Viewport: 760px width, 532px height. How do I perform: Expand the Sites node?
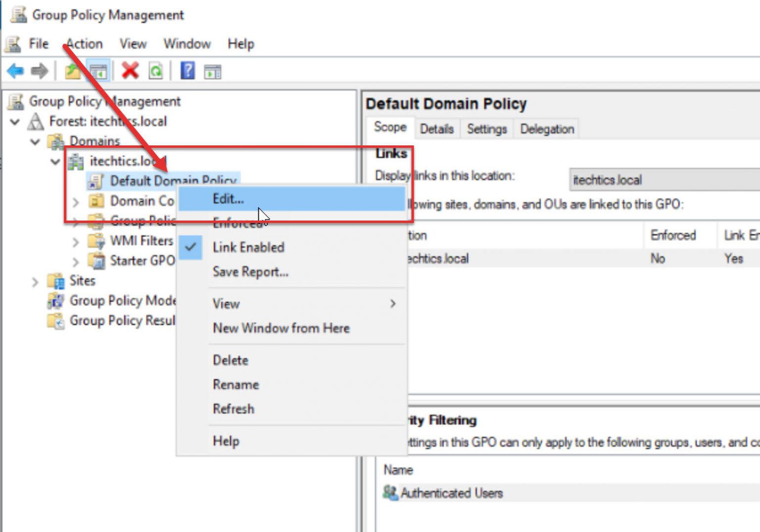[35, 281]
